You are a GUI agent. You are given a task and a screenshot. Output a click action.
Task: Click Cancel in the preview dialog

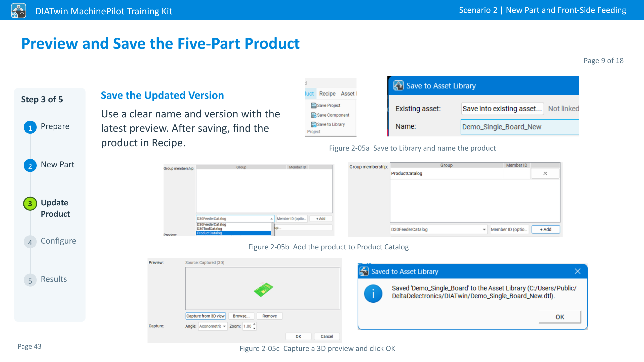point(327,336)
